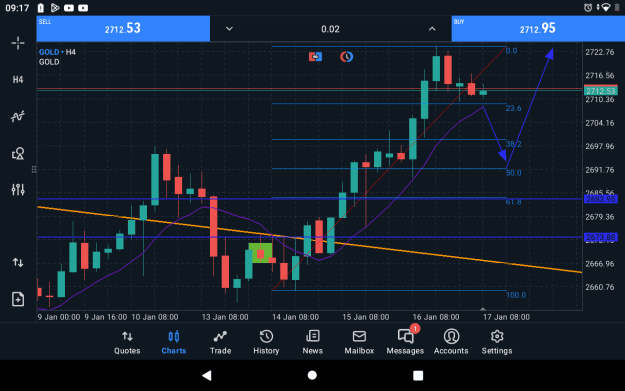
Task: Switch to the Charts tab
Action: pyautogui.click(x=174, y=342)
